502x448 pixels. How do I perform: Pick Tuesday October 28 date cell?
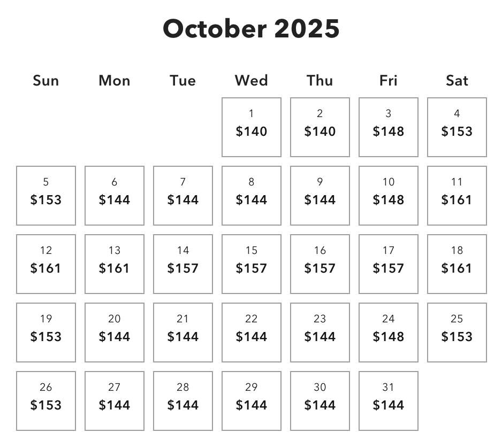tap(183, 401)
